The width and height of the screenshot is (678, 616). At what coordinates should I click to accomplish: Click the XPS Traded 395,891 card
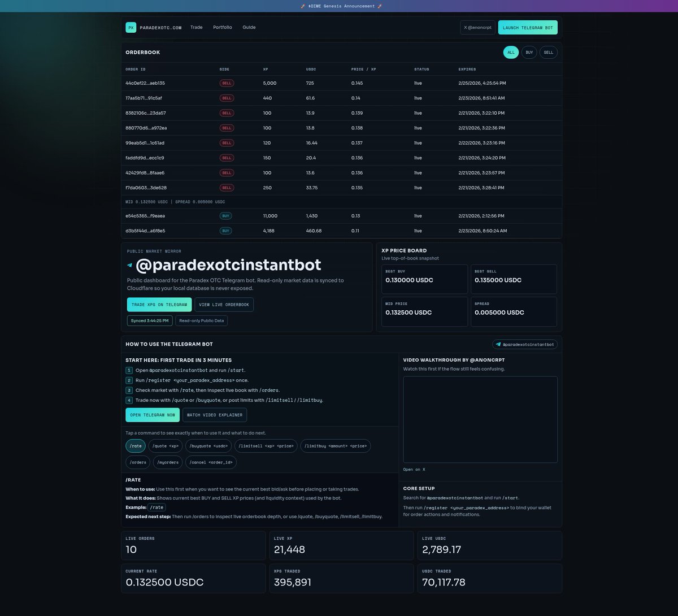point(341,578)
